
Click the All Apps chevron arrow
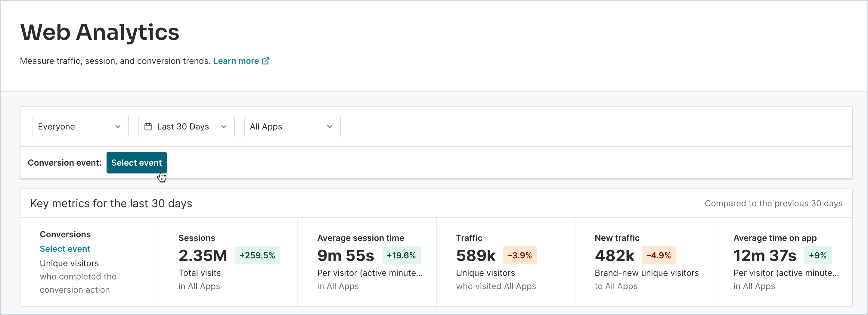(x=330, y=126)
